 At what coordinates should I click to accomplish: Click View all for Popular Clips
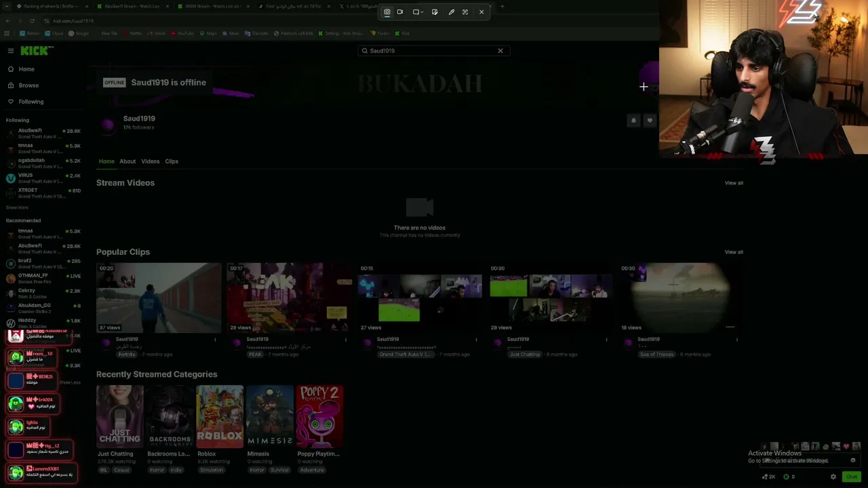pyautogui.click(x=734, y=252)
